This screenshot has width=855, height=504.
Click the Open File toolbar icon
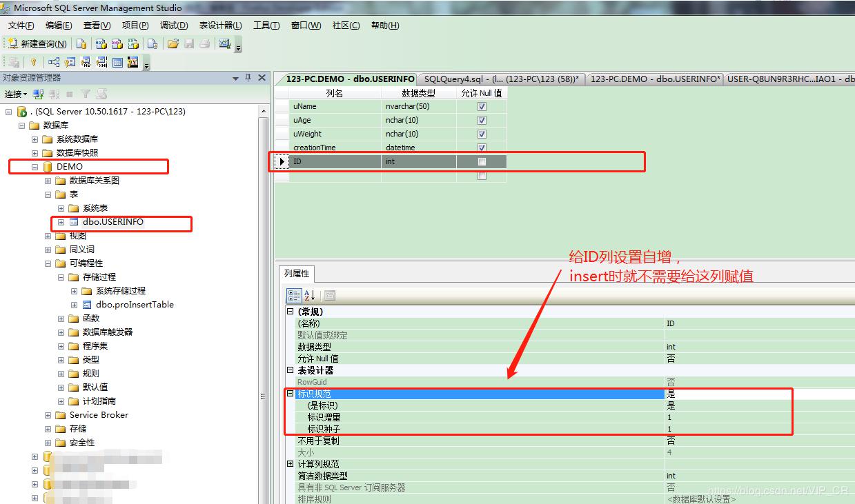tap(174, 43)
